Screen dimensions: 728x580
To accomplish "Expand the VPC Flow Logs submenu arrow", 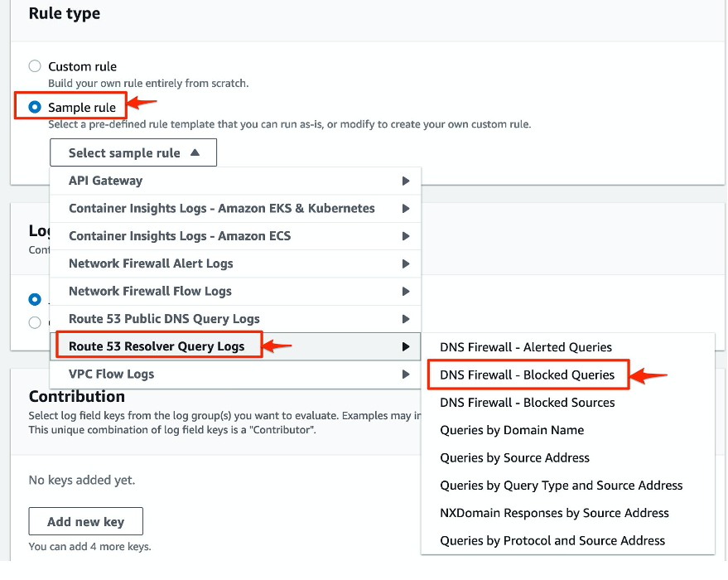I will click(x=405, y=374).
